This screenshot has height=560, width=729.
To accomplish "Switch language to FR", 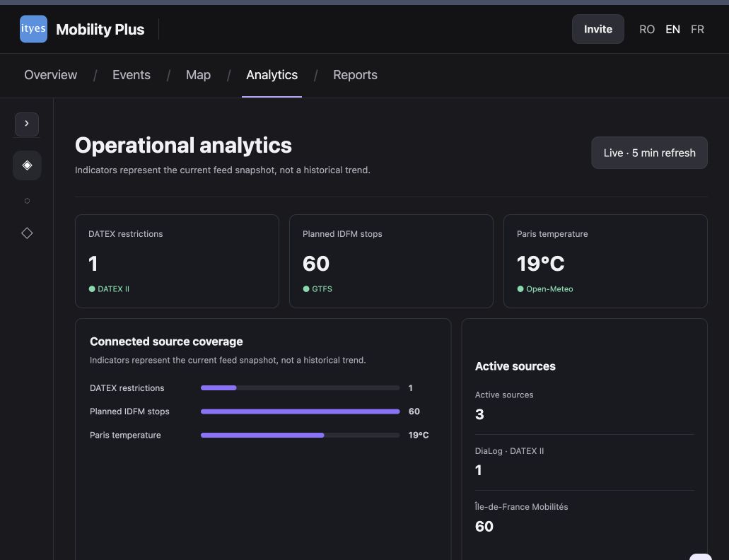I will (x=697, y=29).
